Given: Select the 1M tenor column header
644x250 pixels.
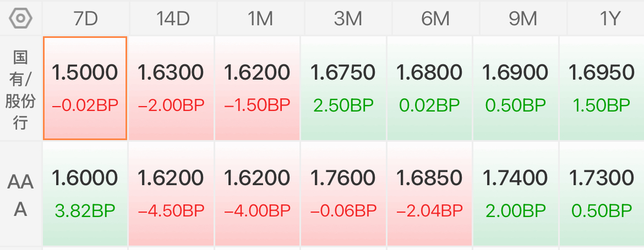Looking at the screenshot, I should point(260,19).
